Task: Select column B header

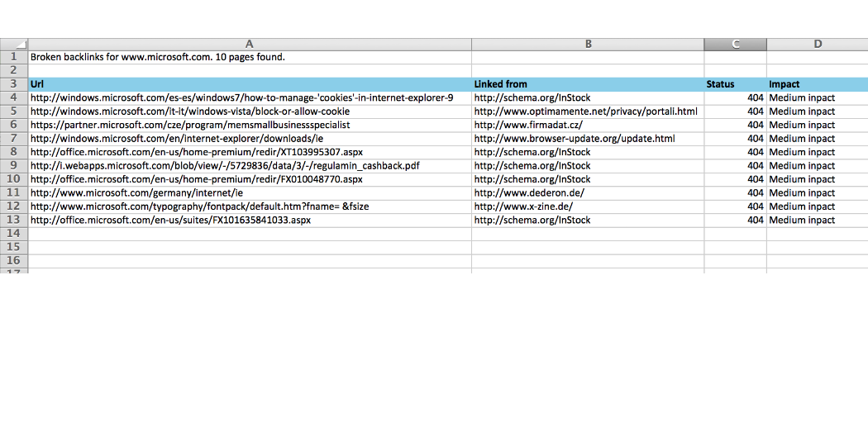Action: 588,45
